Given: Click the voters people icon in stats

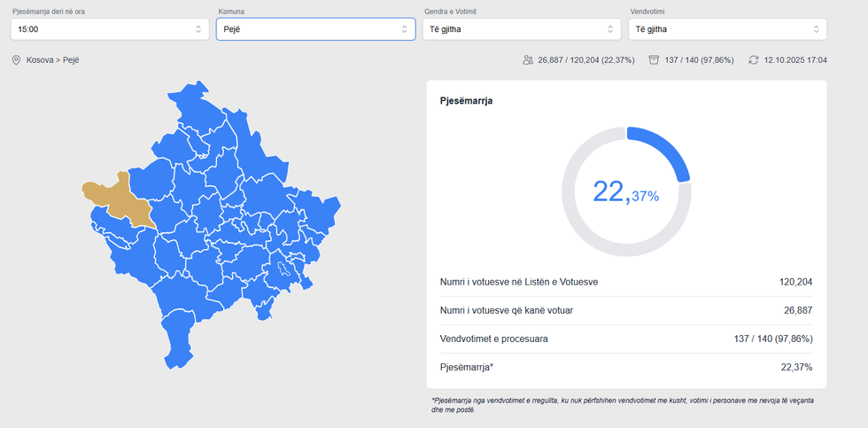Looking at the screenshot, I should tap(528, 60).
